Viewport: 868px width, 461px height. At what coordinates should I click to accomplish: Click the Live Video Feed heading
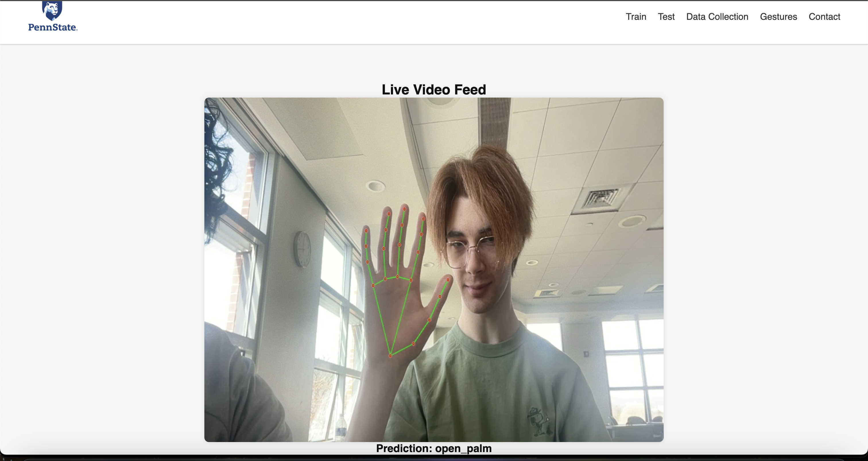[434, 90]
